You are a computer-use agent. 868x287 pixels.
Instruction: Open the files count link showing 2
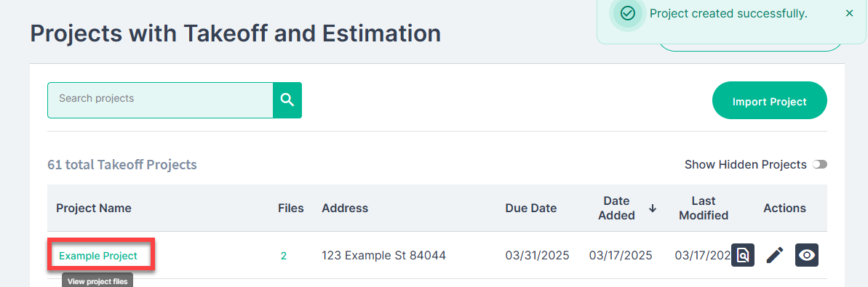click(x=284, y=256)
